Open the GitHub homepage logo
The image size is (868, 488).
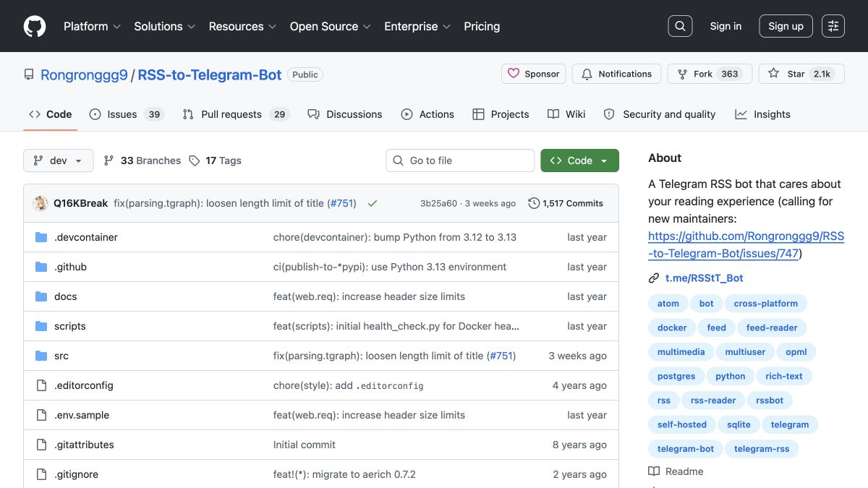[x=35, y=26]
